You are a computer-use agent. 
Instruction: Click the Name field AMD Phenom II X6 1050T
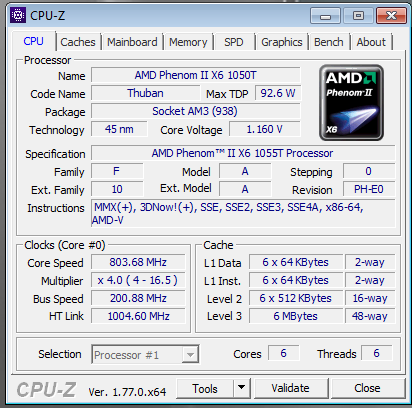196,75
